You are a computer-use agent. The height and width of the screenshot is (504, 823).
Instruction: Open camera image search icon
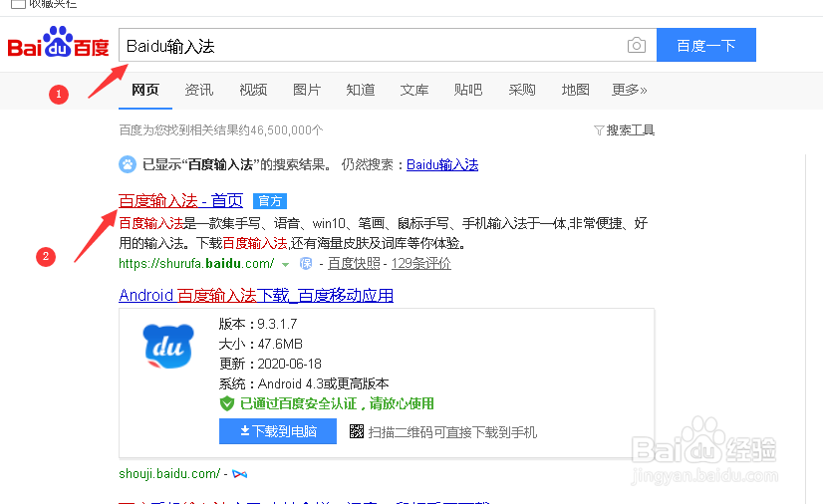[636, 46]
